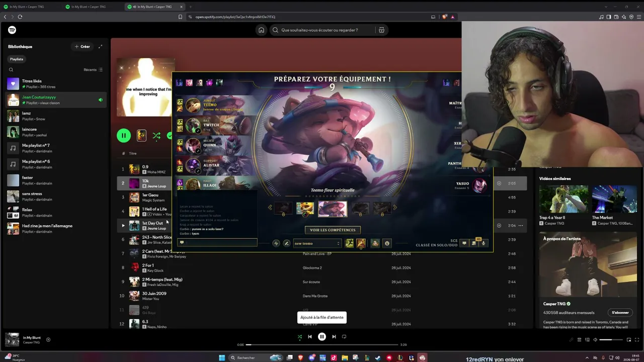This screenshot has width=644, height=362.
Task: Toggle the League voice microphone icon
Action: (x=484, y=243)
